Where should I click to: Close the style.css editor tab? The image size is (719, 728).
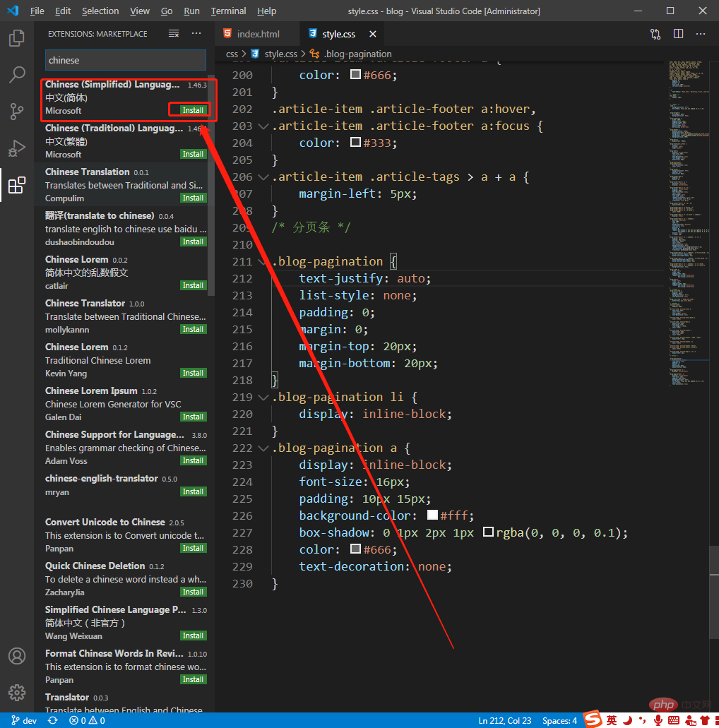click(372, 34)
